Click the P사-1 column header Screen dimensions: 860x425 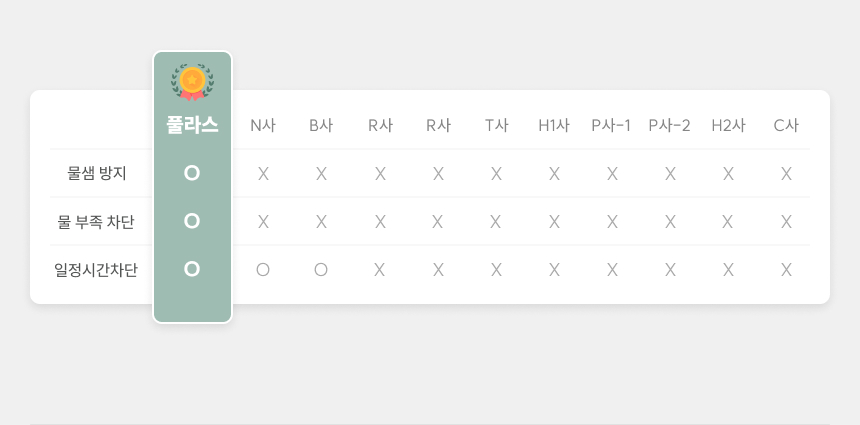click(611, 126)
